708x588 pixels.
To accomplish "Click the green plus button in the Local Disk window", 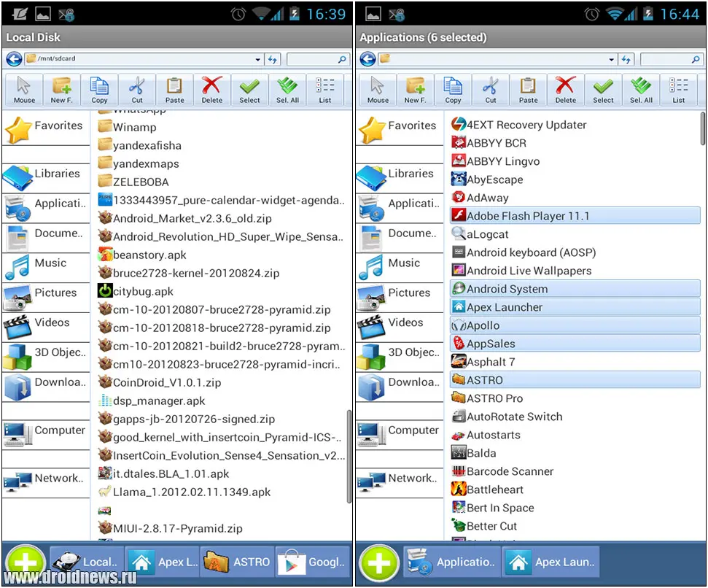I will tap(26, 563).
